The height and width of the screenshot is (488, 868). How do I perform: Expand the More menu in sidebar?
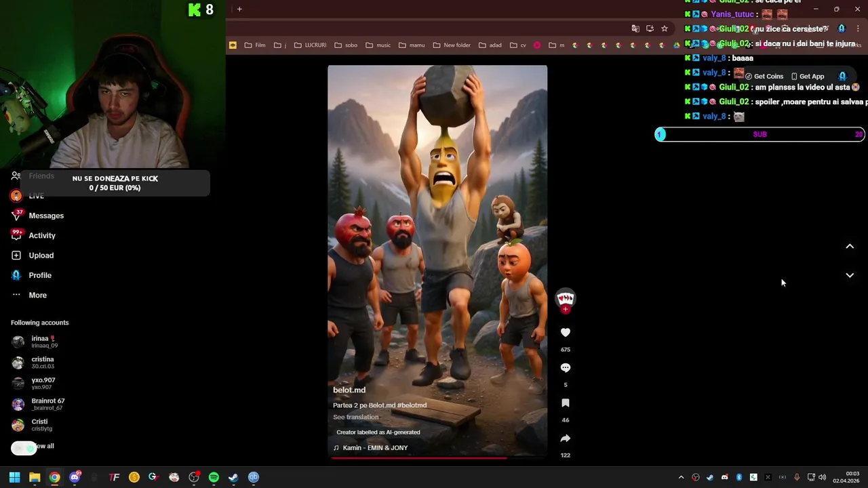point(37,295)
